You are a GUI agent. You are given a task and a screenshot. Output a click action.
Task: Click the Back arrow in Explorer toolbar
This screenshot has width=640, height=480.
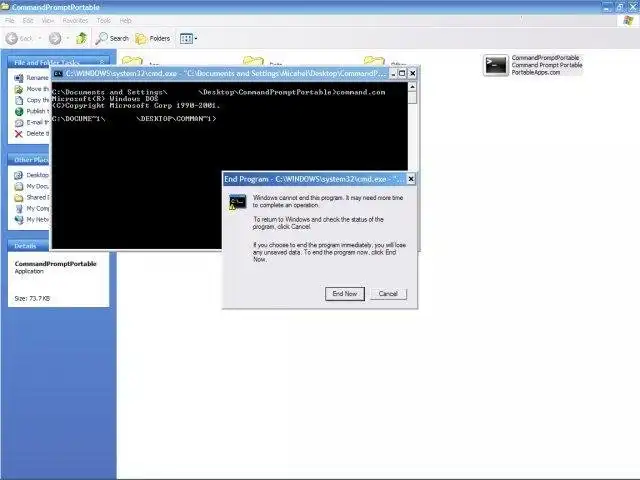pyautogui.click(x=12, y=38)
